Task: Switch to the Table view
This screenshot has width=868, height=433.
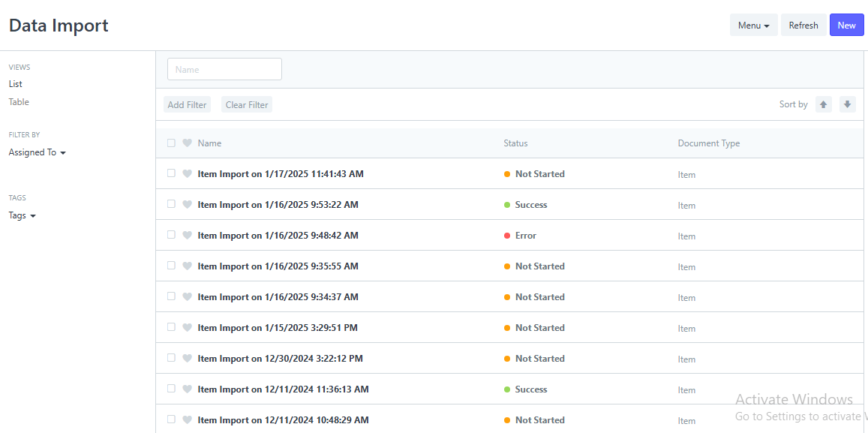Action: (x=19, y=102)
